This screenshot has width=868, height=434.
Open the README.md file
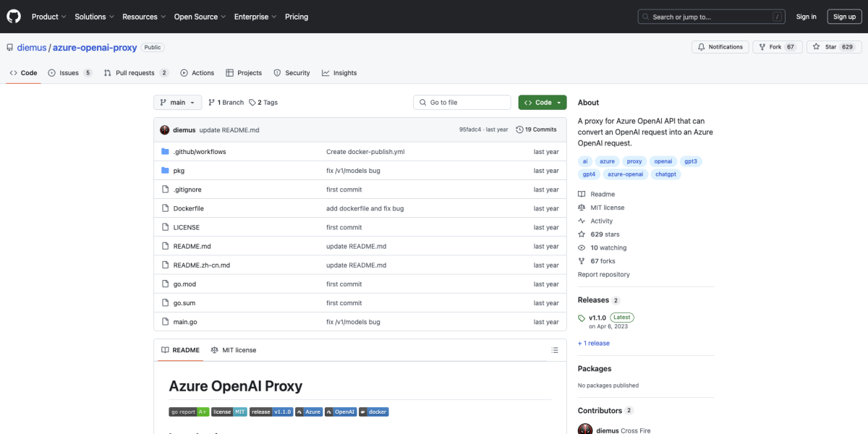(192, 247)
